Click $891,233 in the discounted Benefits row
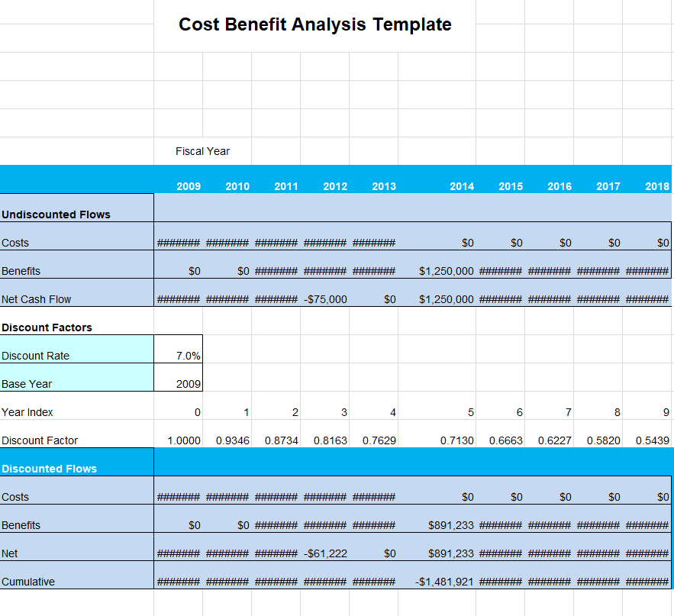 (x=451, y=525)
